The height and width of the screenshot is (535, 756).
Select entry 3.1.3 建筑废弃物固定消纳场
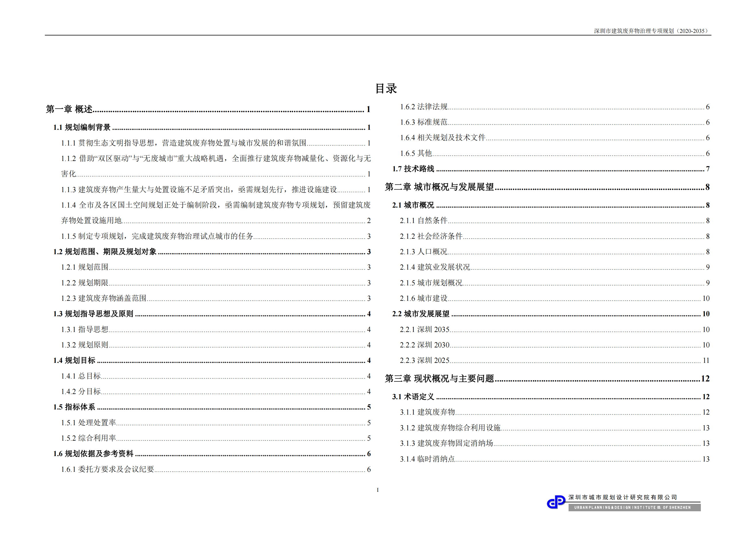[555, 443]
